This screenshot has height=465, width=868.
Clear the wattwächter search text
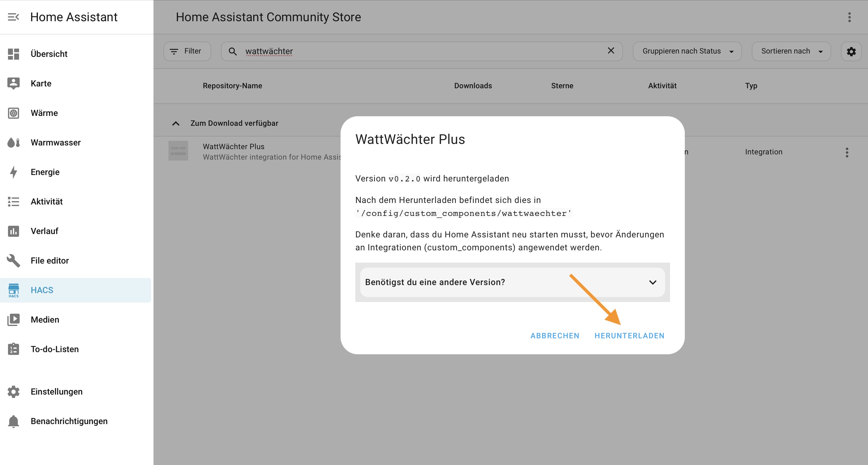point(610,50)
